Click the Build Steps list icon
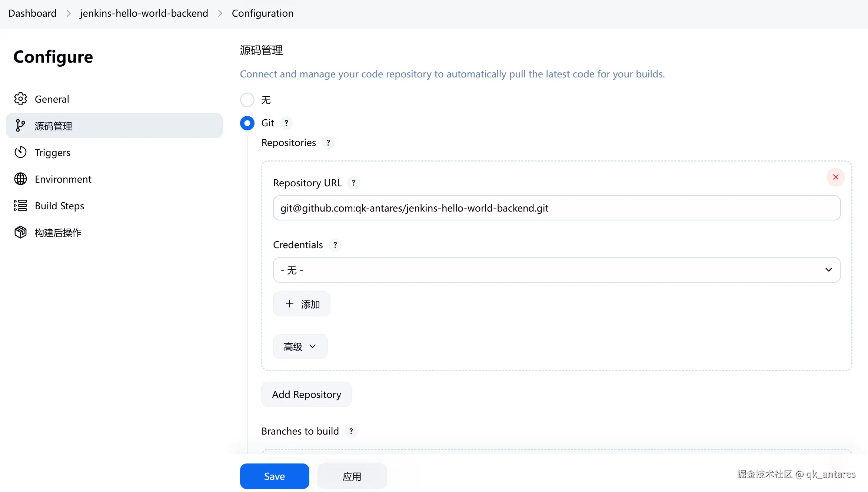The image size is (868, 492). click(x=20, y=206)
